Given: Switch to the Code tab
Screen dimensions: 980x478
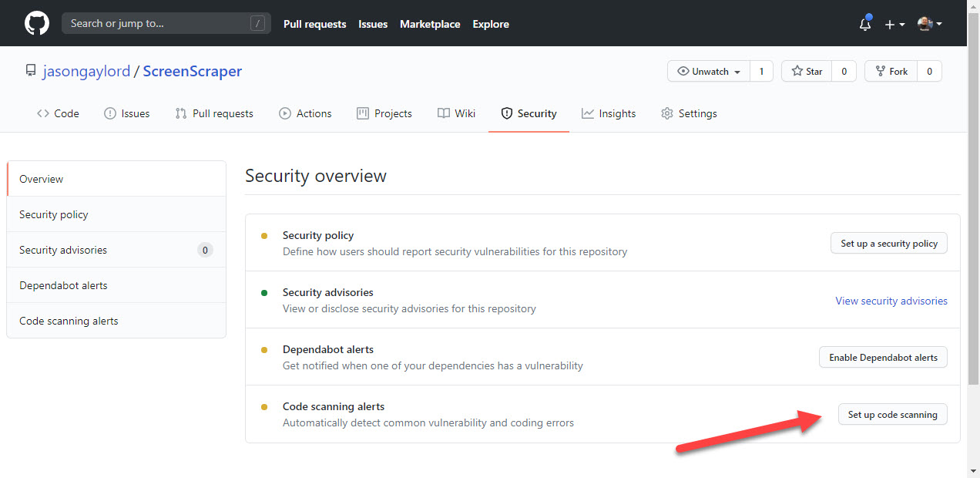Looking at the screenshot, I should click(x=58, y=113).
